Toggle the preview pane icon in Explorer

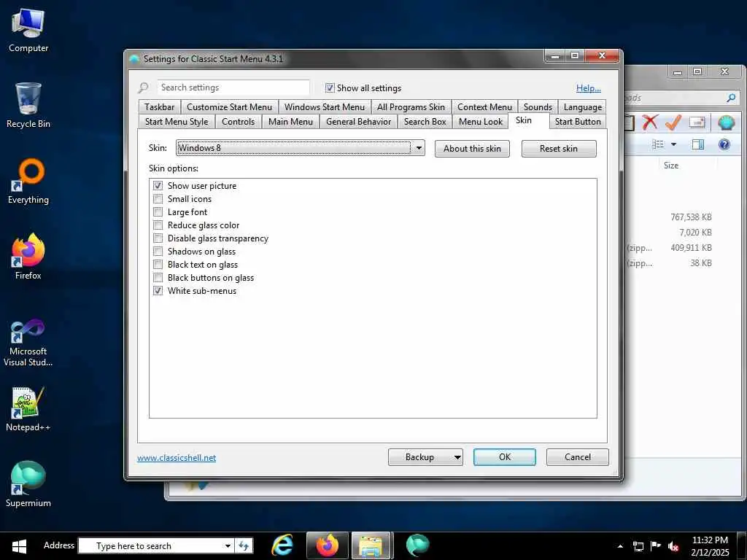(x=698, y=144)
